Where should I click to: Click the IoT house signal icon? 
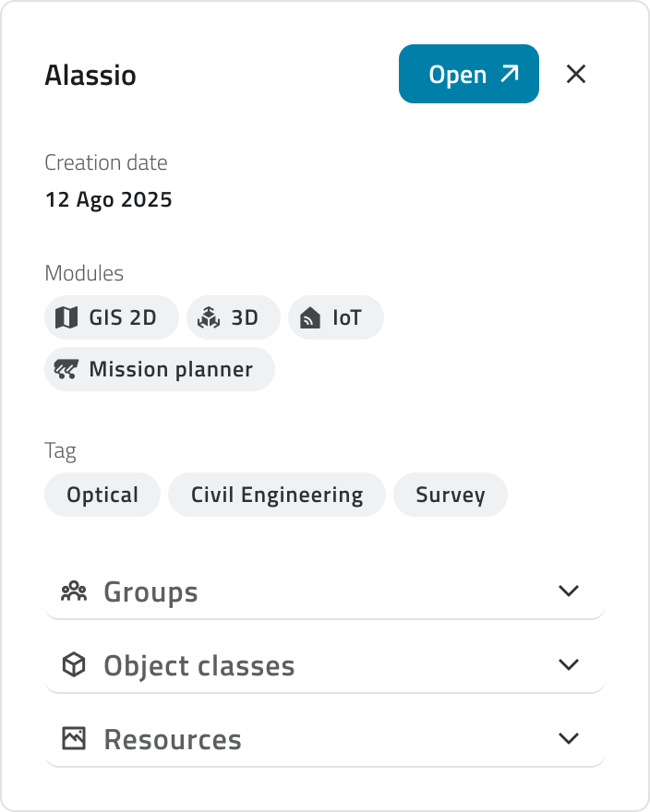[310, 318]
